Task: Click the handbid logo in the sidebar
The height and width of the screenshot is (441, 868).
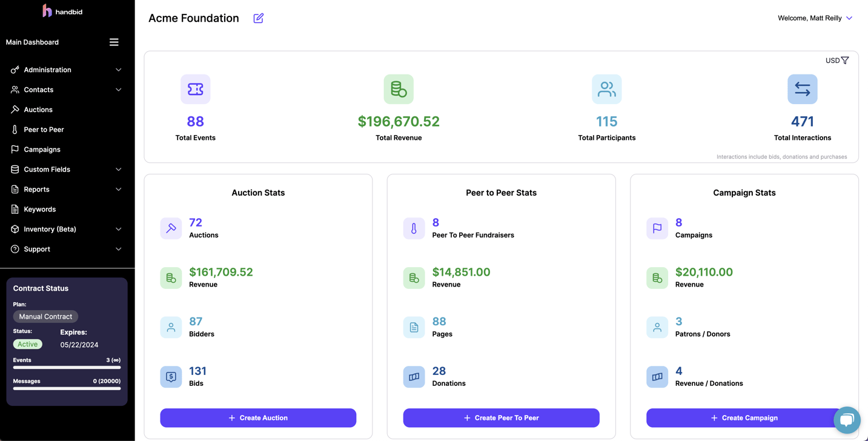Action: [x=63, y=10]
